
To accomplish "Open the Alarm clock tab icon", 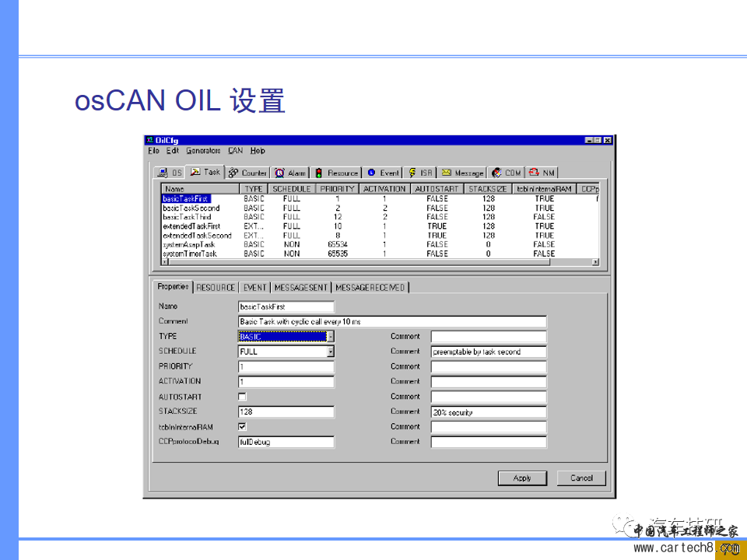I will (279, 173).
